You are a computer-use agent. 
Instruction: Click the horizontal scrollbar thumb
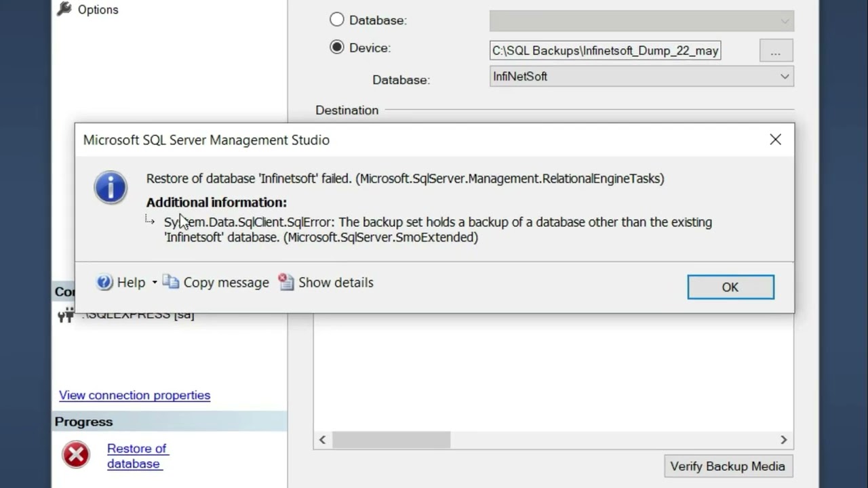(391, 440)
